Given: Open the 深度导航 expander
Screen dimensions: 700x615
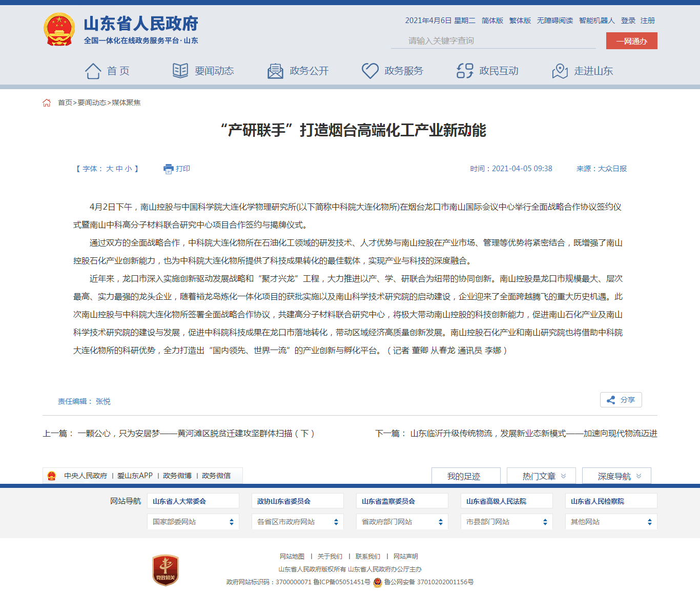Looking at the screenshot, I should click(616, 476).
